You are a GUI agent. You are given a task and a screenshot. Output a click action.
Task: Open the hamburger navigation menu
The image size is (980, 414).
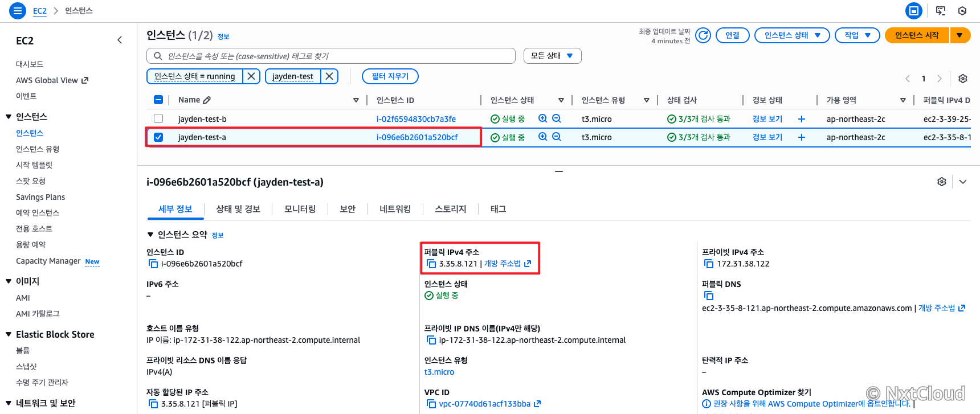(18, 11)
